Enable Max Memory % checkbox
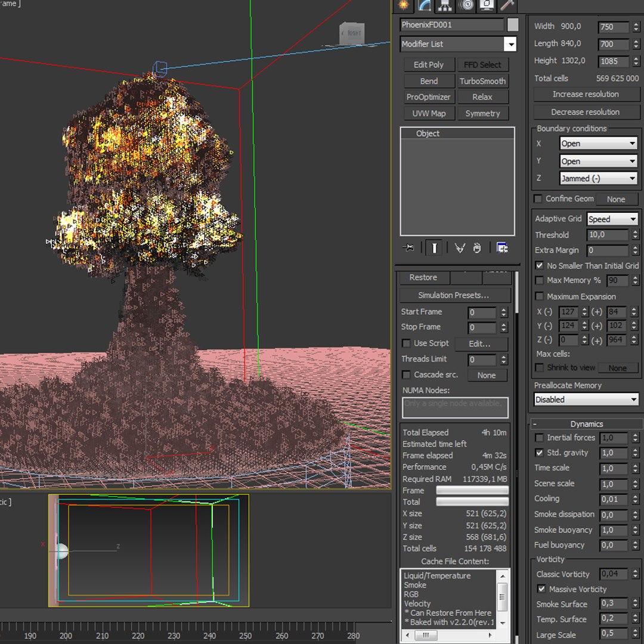 click(539, 280)
